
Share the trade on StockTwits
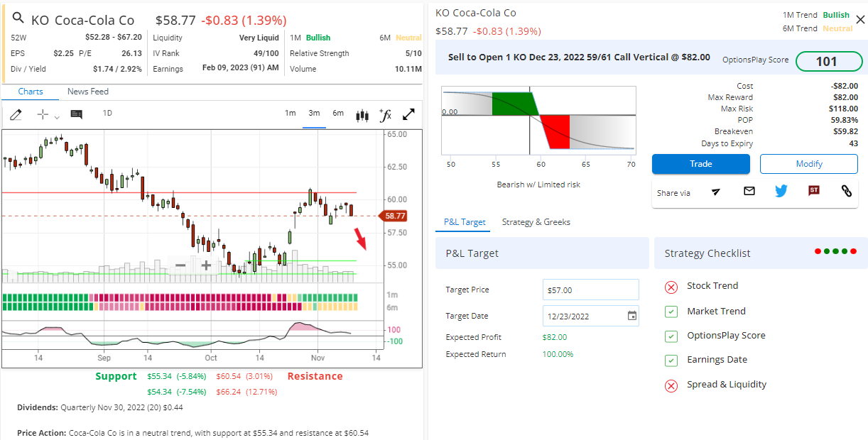tap(814, 191)
